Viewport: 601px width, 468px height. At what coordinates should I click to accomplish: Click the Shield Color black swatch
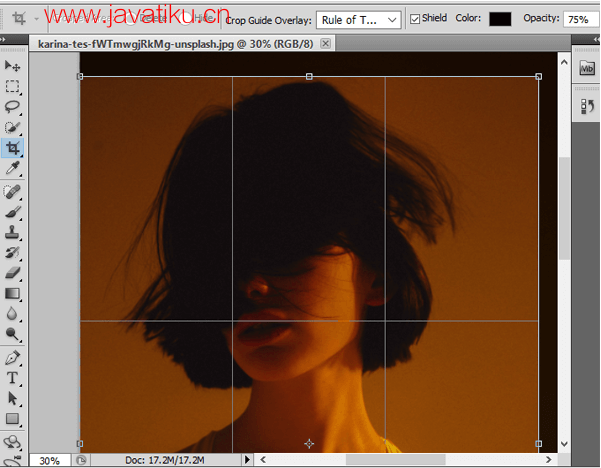click(x=500, y=19)
